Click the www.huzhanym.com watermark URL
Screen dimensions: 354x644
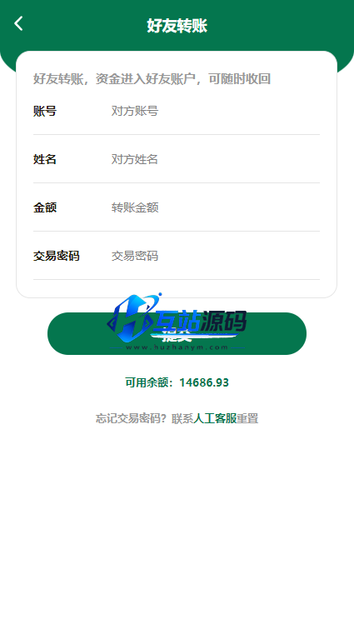[177, 347]
